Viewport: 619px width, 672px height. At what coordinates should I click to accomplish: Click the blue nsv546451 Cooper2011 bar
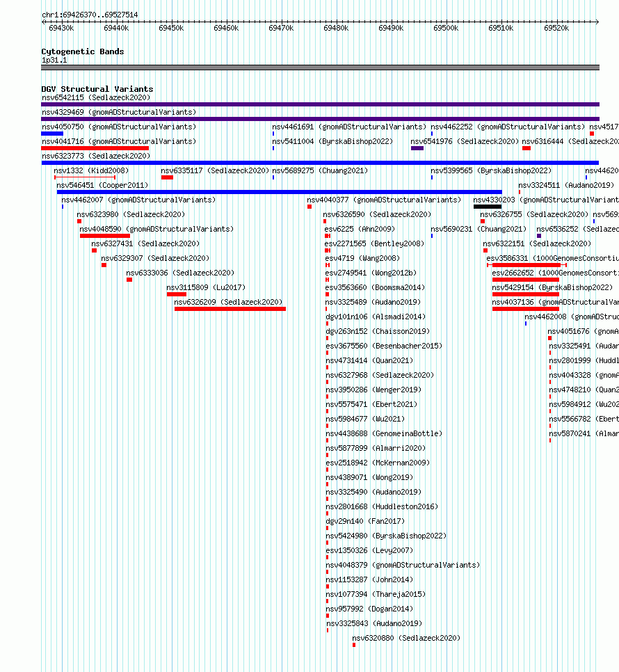280,192
